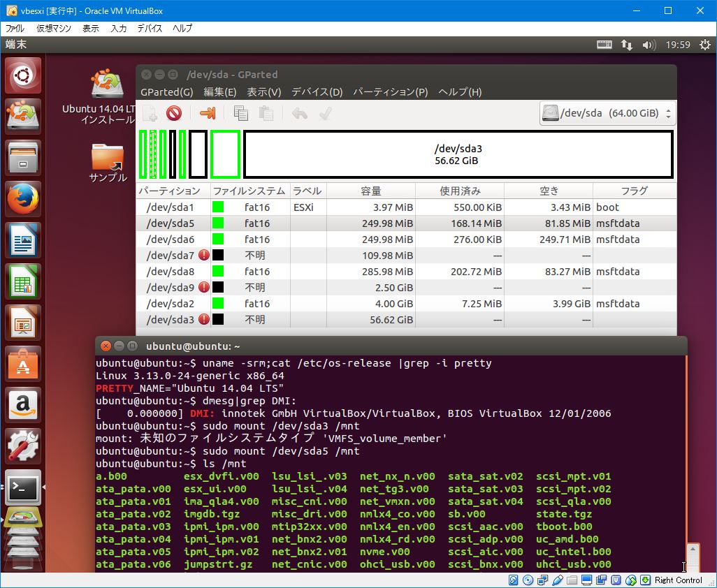Open the VirtualBox ファイル menu
Screen dimensions: 717x588
(x=15, y=29)
